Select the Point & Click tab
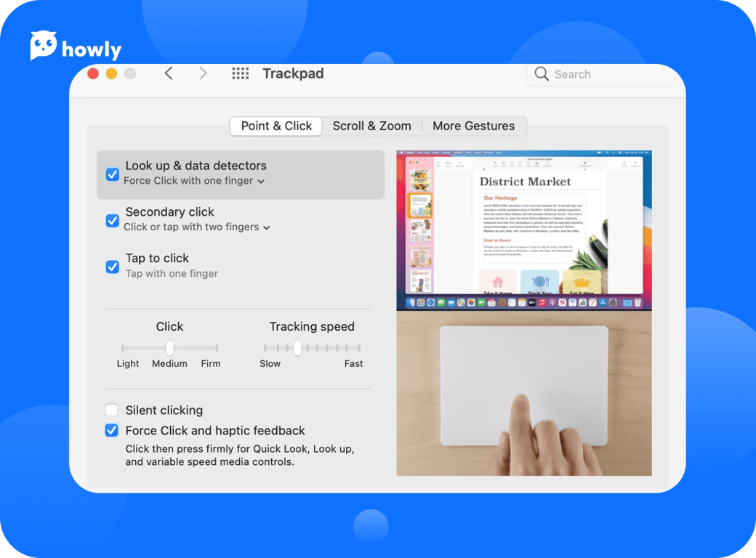756x558 pixels. point(276,126)
